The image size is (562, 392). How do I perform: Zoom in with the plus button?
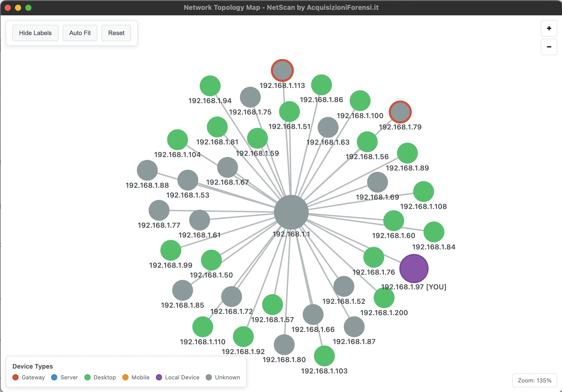[549, 28]
